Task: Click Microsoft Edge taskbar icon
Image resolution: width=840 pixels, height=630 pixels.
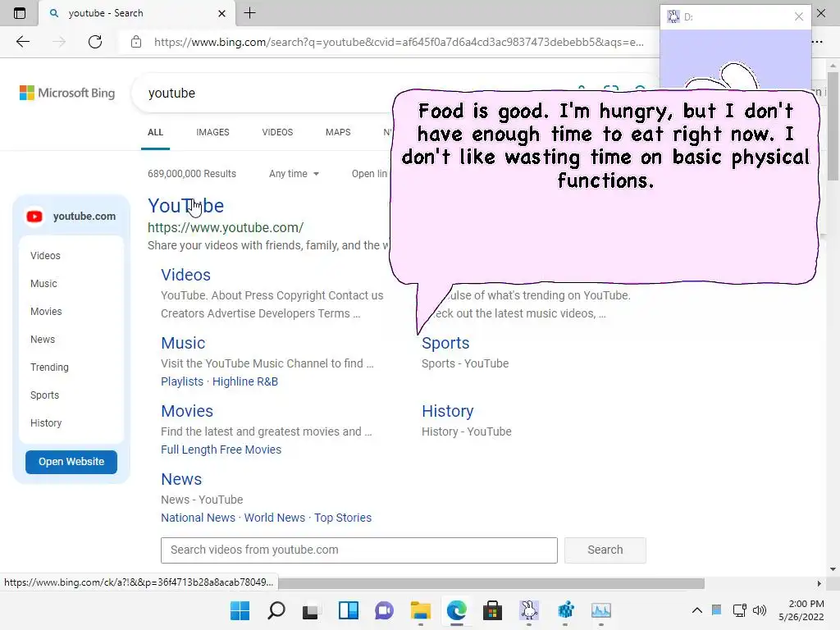Action: click(456, 610)
